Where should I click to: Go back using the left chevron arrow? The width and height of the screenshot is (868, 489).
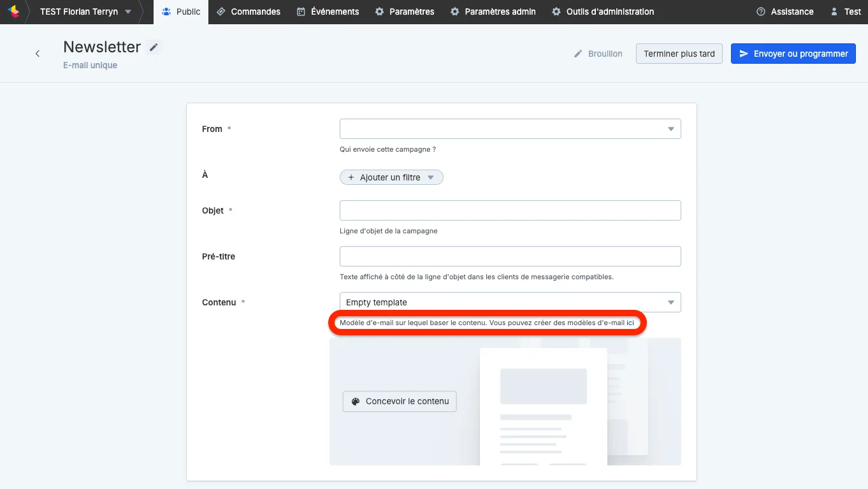(x=38, y=54)
